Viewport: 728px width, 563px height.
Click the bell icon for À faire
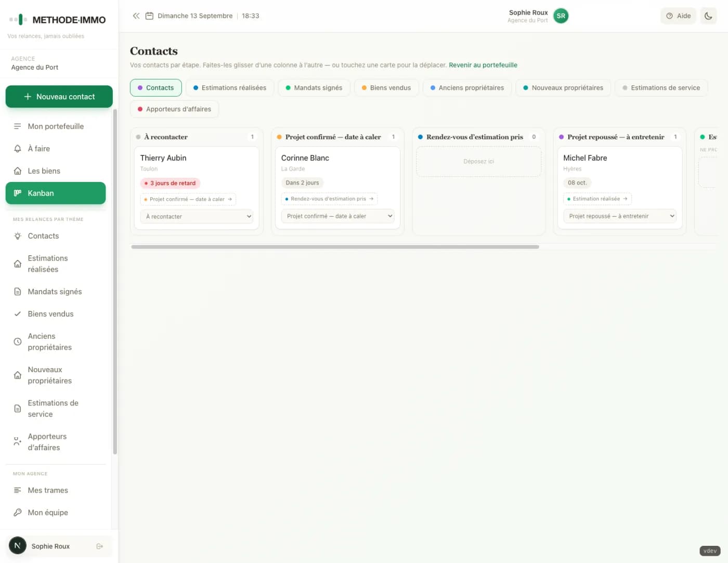click(x=18, y=149)
